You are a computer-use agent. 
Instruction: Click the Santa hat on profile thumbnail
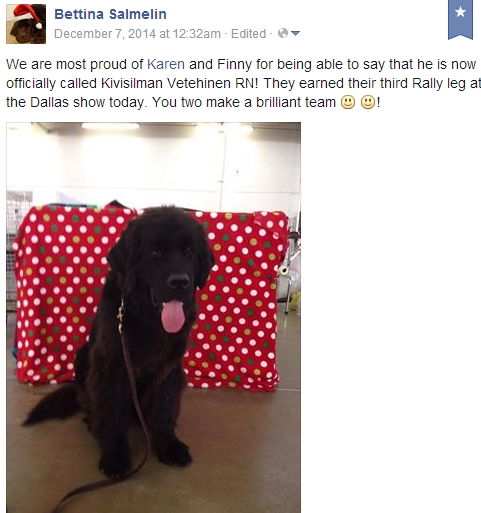tap(28, 14)
